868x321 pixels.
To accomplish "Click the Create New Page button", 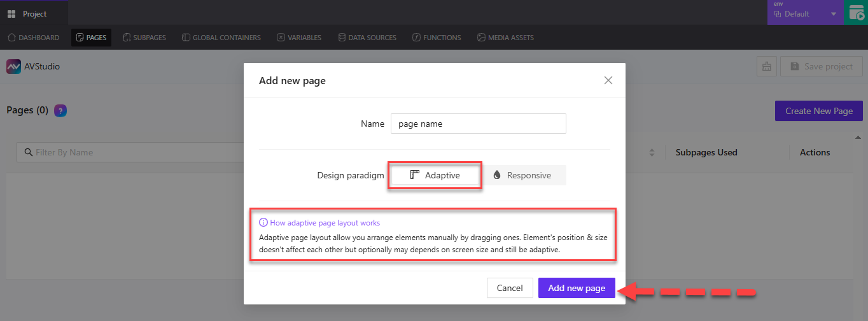I will click(818, 111).
